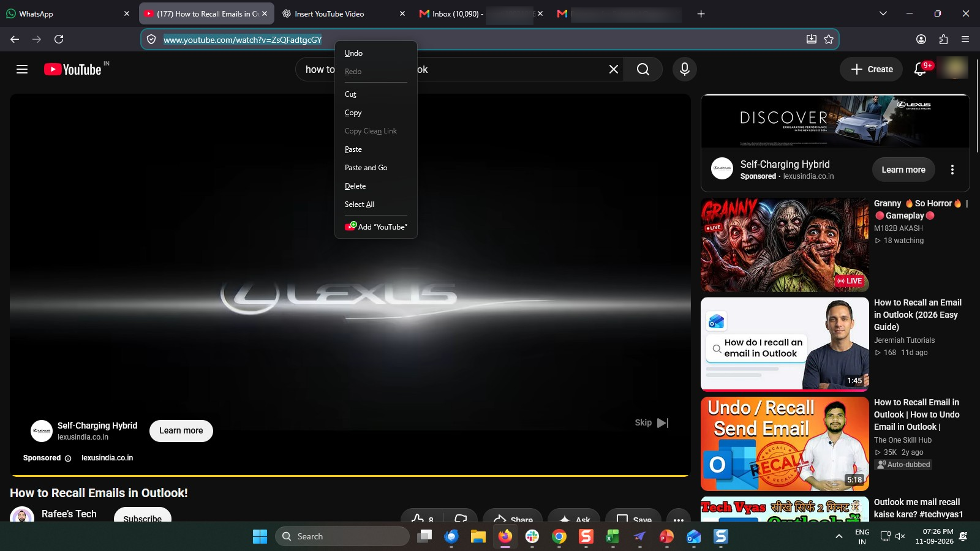This screenshot has height=551, width=980.
Task: Open File Explorer from the taskbar
Action: 478,536
